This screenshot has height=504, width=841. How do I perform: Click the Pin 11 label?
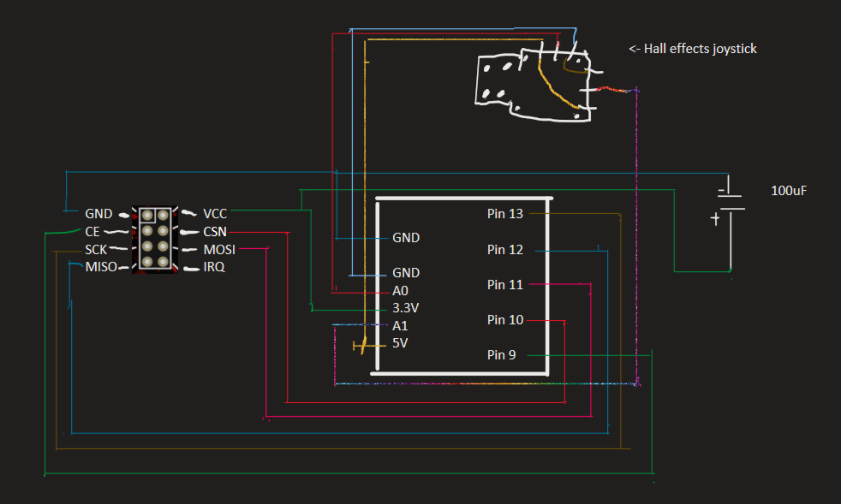(504, 285)
